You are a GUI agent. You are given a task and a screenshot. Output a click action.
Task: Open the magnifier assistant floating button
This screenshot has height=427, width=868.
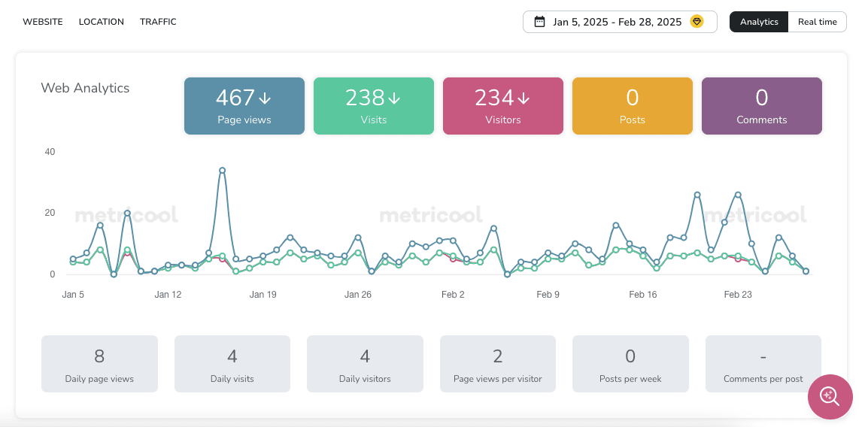[x=830, y=396]
